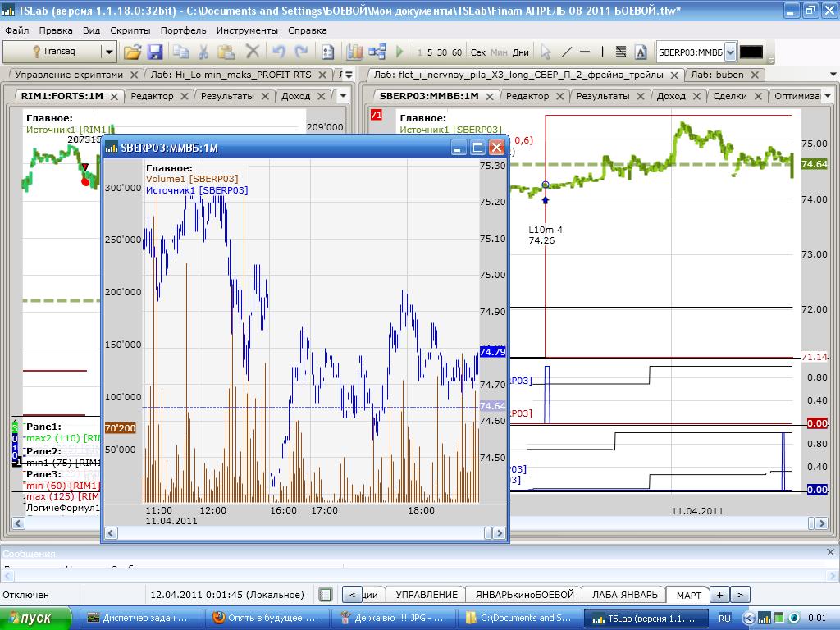
Task: Click the green play run-script icon
Action: 399,52
